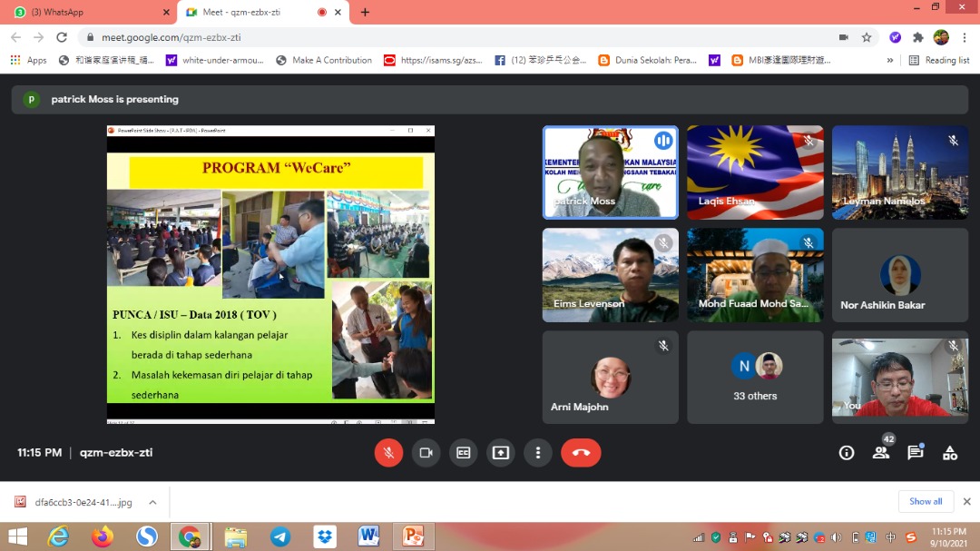Select Mohd Fuaad Mohd Sa... tile
Viewport: 980px width, 551px height.
click(755, 275)
